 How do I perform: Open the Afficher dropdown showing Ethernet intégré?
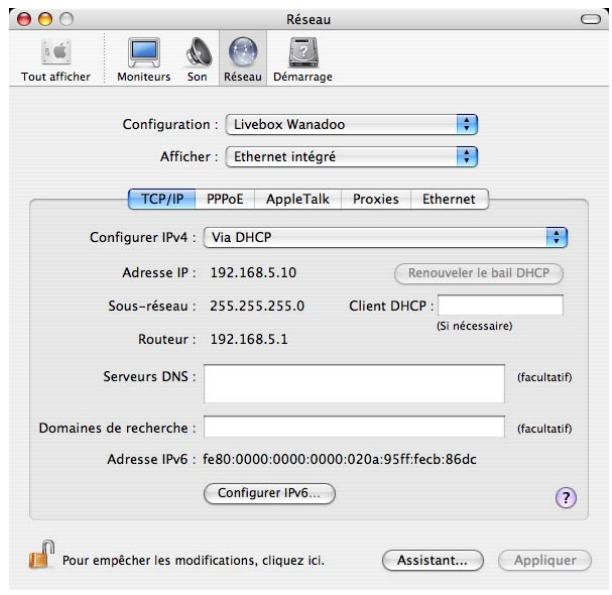(x=351, y=157)
